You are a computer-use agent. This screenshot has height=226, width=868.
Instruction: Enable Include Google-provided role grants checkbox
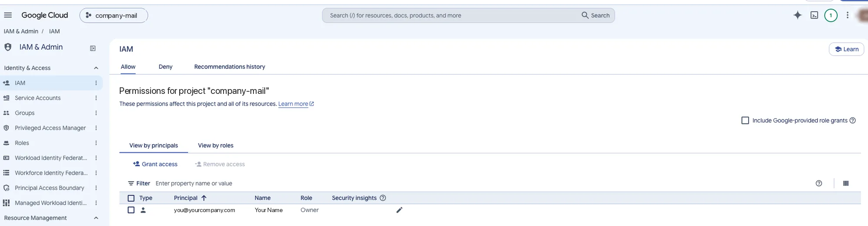745,120
